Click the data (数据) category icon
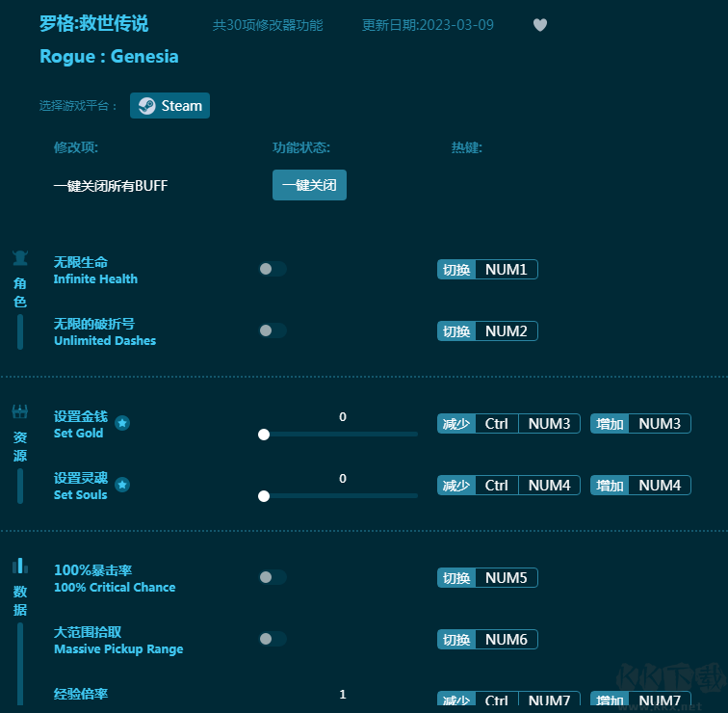The height and width of the screenshot is (713, 728). 20,566
